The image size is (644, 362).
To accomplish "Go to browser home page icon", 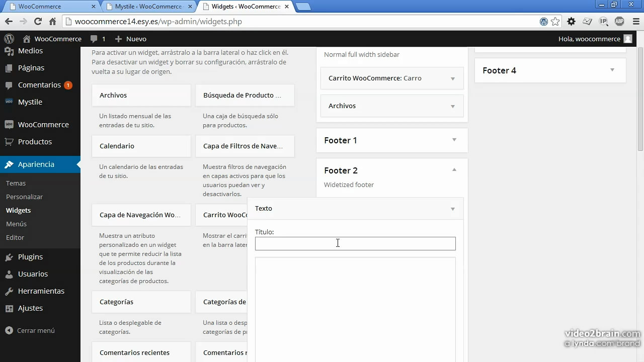I will coord(52,22).
